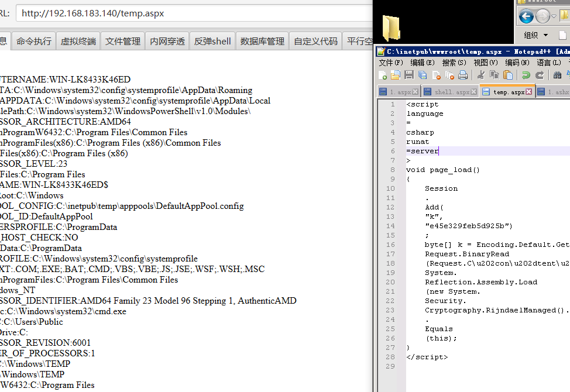Open 语言(L) menu in Notepad++
The width and height of the screenshot is (570, 392).
pyautogui.click(x=549, y=63)
